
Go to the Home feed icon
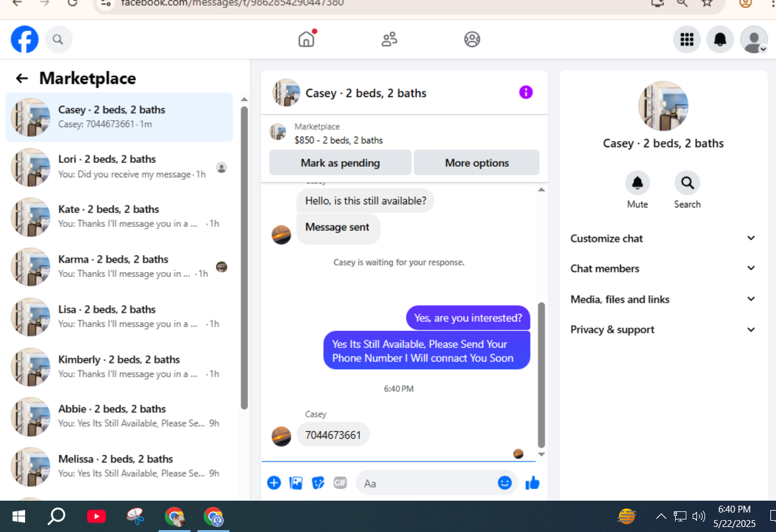click(x=307, y=39)
